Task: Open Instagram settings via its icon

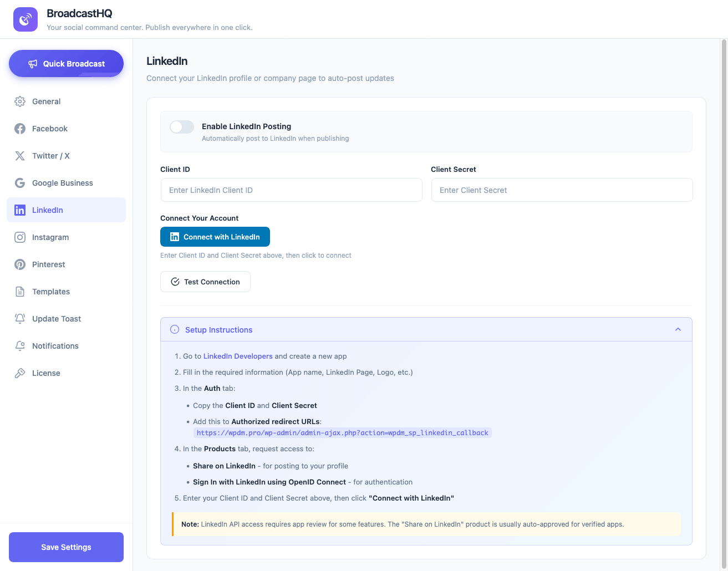Action: (20, 237)
